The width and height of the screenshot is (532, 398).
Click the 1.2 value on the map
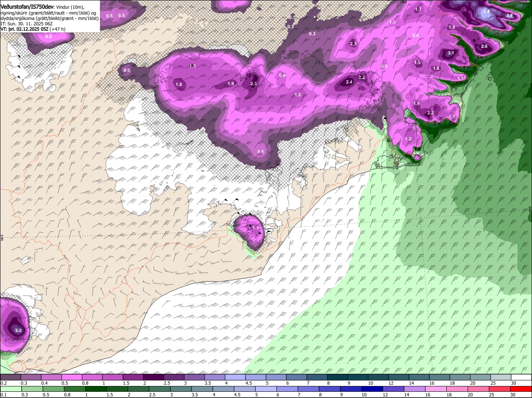408,139
